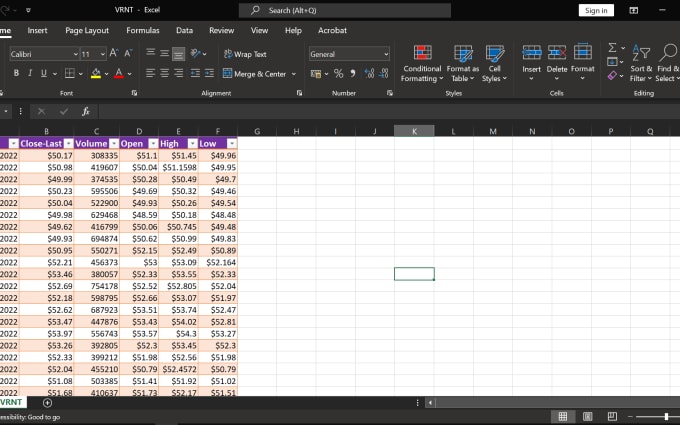The image size is (680, 425).
Task: Open Sort & Filter menu
Action: click(x=641, y=63)
